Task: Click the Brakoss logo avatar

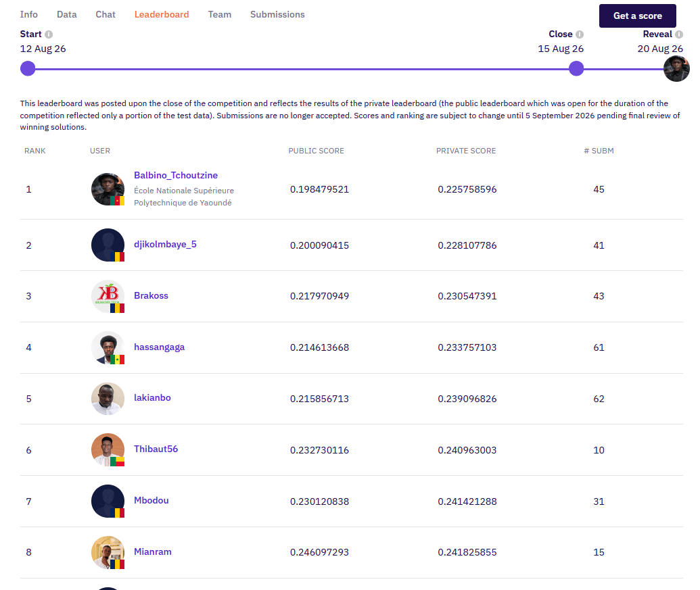Action: click(x=108, y=296)
